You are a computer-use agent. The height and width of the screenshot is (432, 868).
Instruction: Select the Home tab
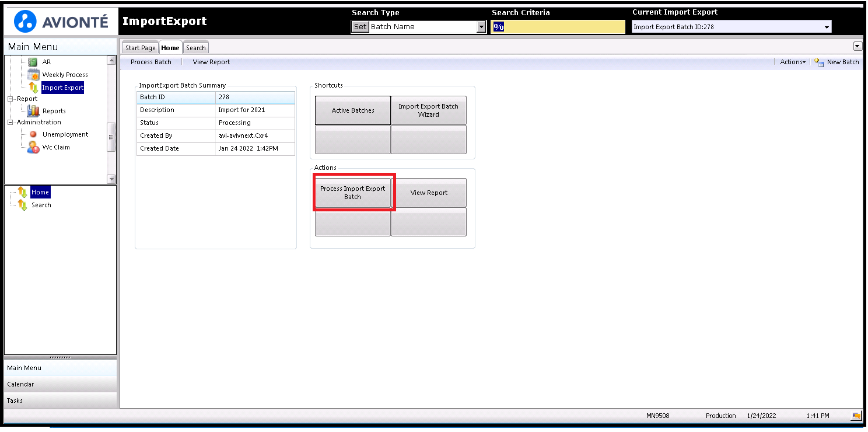tap(170, 48)
